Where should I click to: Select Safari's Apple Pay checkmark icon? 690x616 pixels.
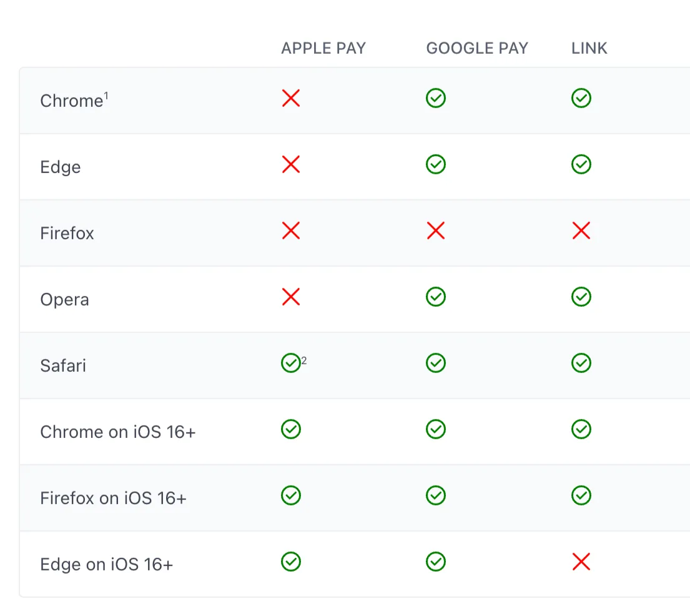click(x=291, y=363)
